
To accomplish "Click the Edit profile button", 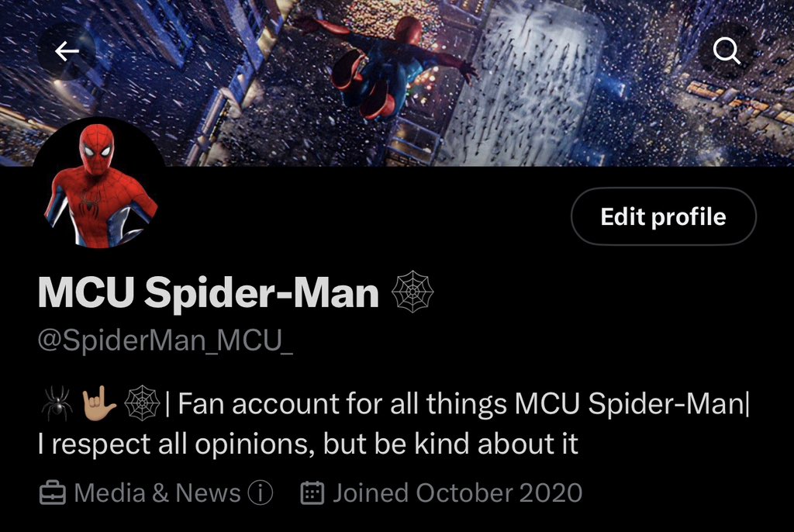I will pos(664,216).
